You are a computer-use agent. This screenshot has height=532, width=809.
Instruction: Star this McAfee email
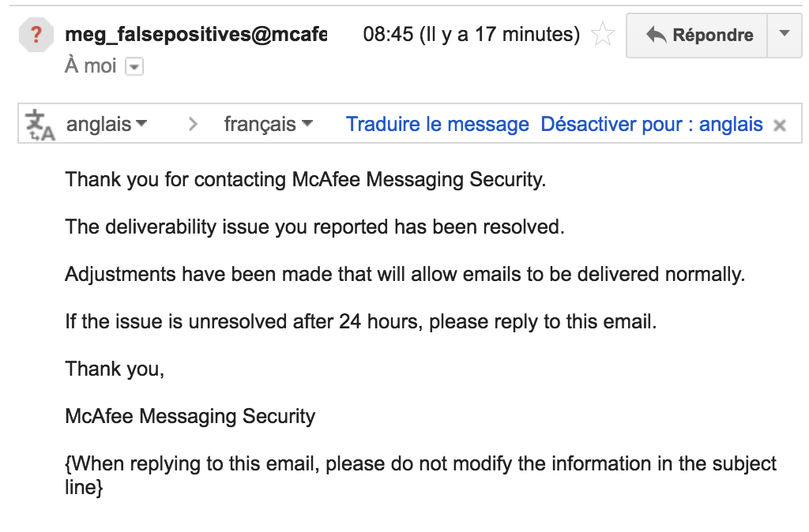(x=602, y=35)
